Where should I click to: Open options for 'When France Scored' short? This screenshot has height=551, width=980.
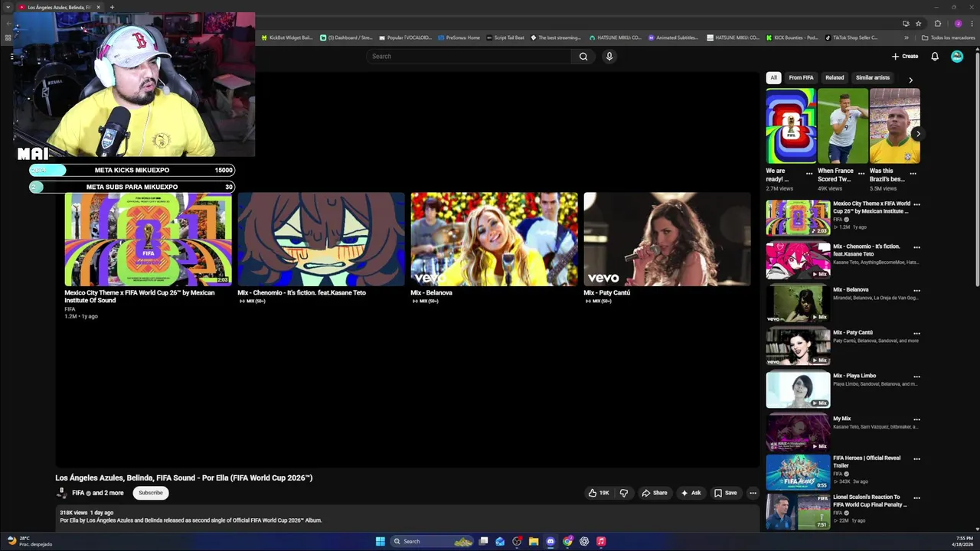tap(861, 174)
